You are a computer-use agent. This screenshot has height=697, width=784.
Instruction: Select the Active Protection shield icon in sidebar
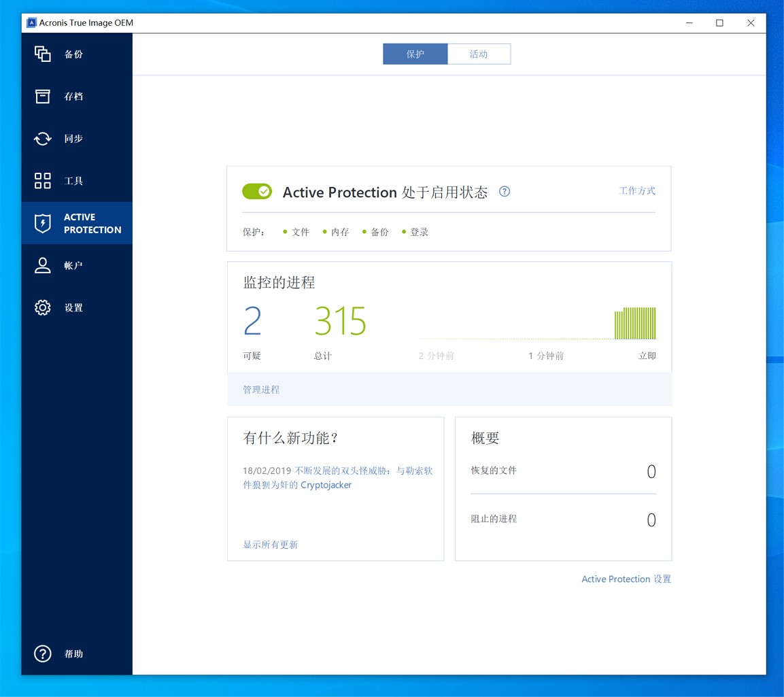coord(42,223)
